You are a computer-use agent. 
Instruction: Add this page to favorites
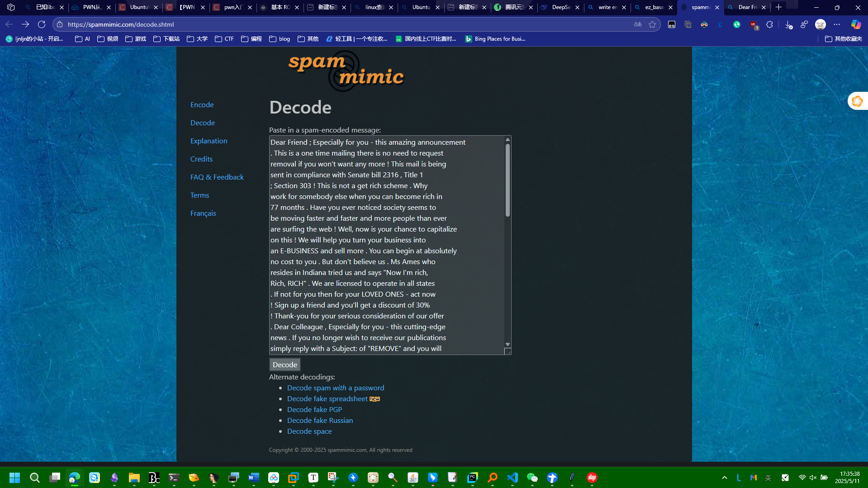click(652, 24)
